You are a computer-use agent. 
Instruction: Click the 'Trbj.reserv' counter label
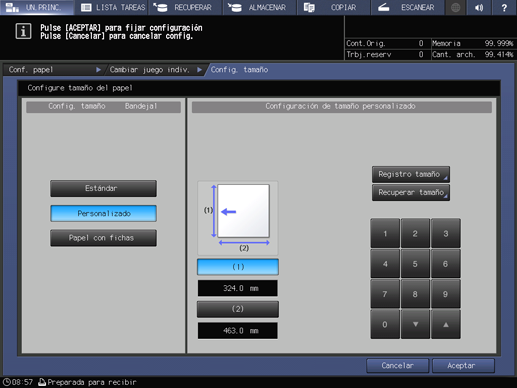coord(369,54)
